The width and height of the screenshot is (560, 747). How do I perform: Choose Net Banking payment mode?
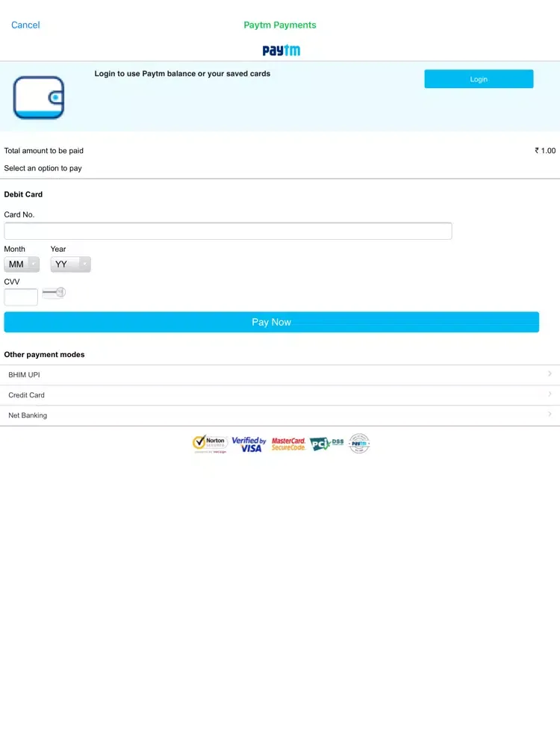(28, 415)
